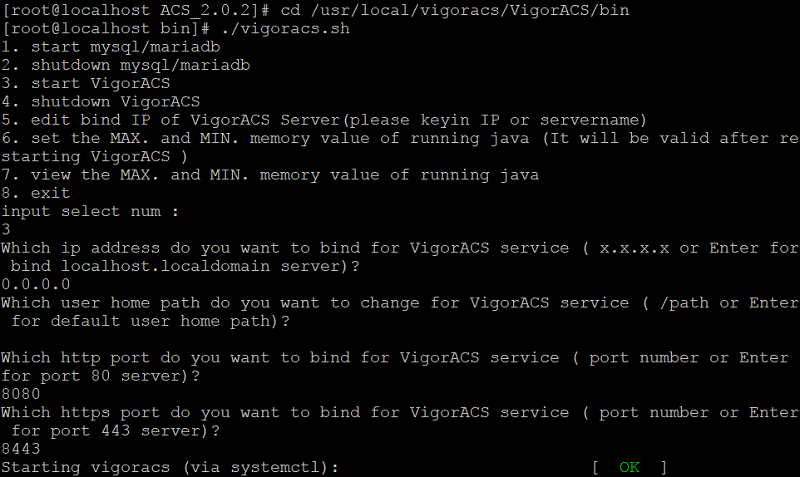The image size is (800, 477).
Task: Click the Which ip address prompt text
Action: [399, 257]
